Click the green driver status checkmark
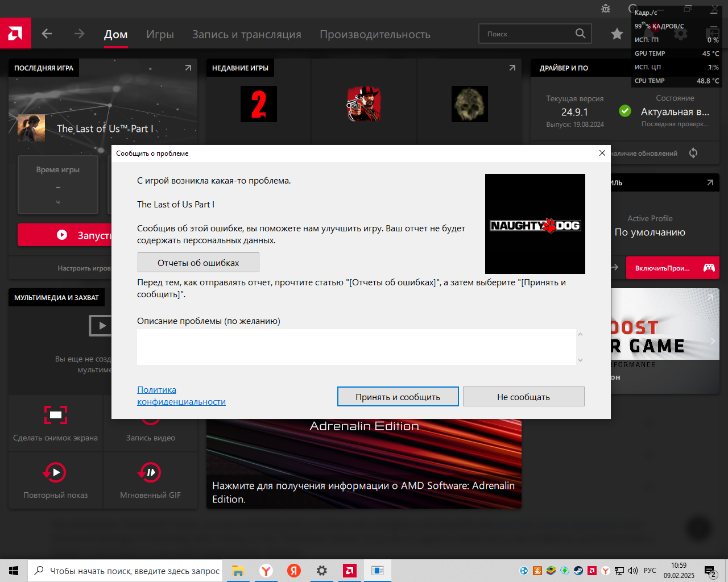Image resolution: width=728 pixels, height=582 pixels. pos(625,111)
